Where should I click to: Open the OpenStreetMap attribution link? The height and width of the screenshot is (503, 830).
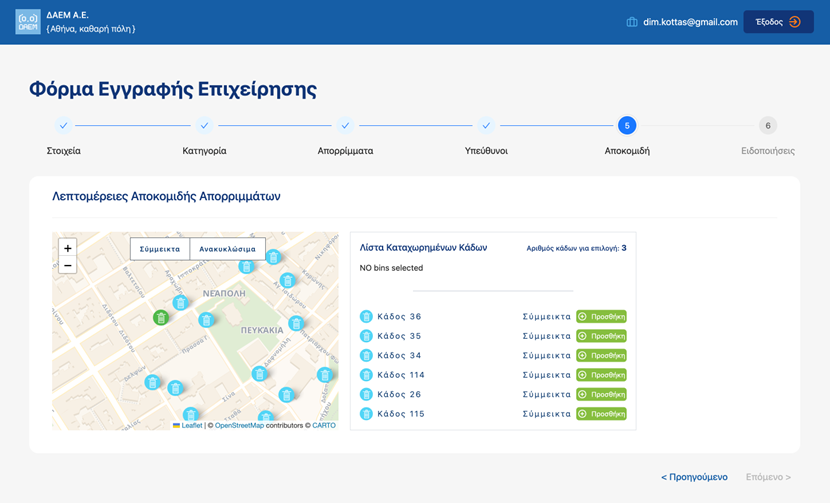[x=240, y=426]
